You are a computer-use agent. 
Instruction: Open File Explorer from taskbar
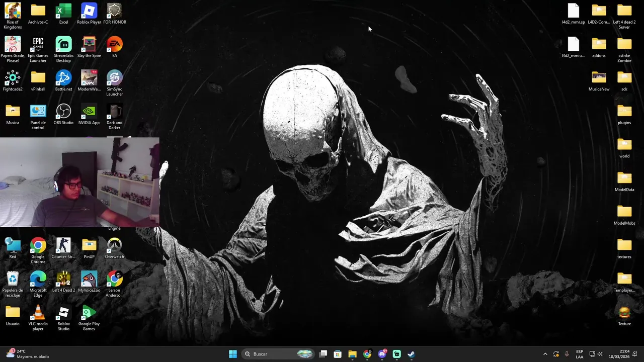[x=352, y=354]
